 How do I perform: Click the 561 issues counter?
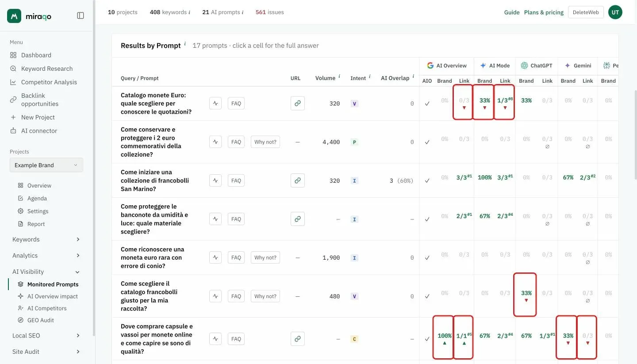tap(270, 12)
